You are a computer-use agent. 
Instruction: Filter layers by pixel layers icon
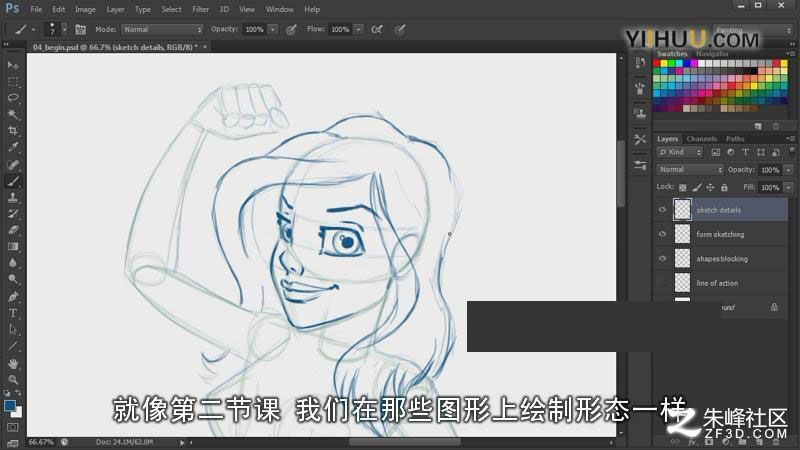716,152
